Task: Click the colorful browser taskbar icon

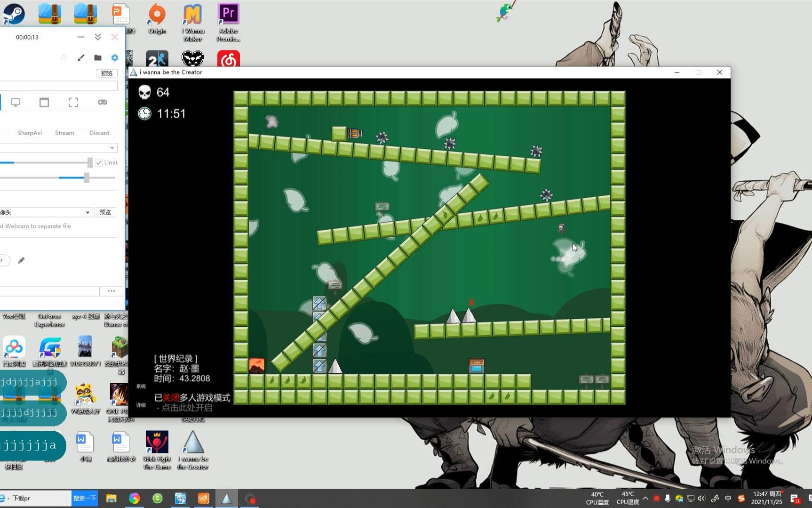Action: point(135,499)
